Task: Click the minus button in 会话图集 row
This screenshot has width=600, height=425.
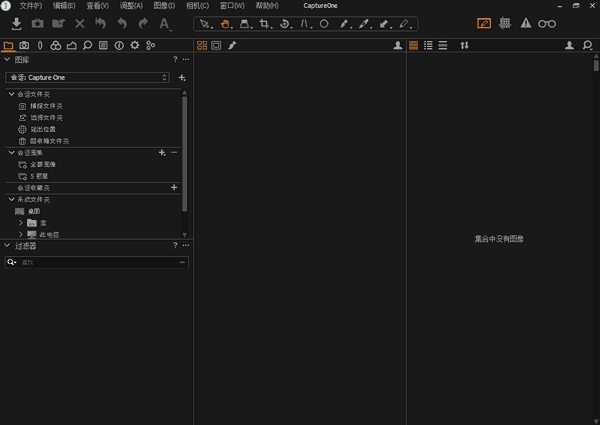Action: pyautogui.click(x=174, y=153)
